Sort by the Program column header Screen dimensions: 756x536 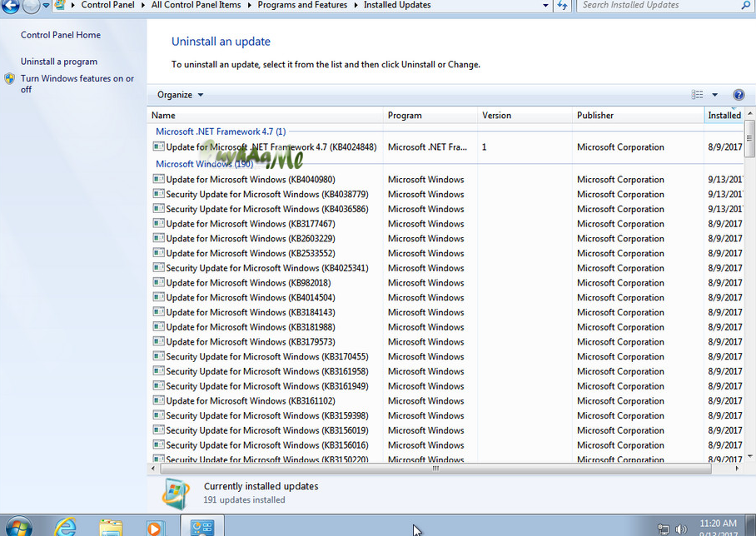pyautogui.click(x=430, y=115)
